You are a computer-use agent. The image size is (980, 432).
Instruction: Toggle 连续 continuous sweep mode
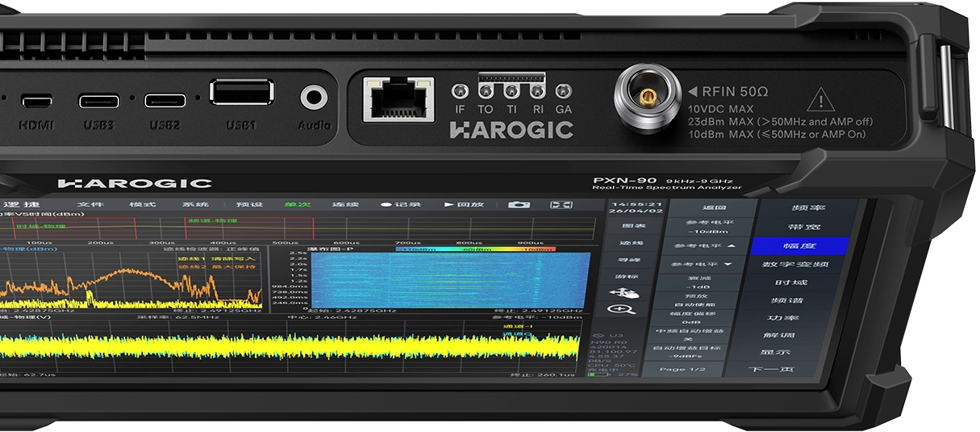click(x=345, y=205)
